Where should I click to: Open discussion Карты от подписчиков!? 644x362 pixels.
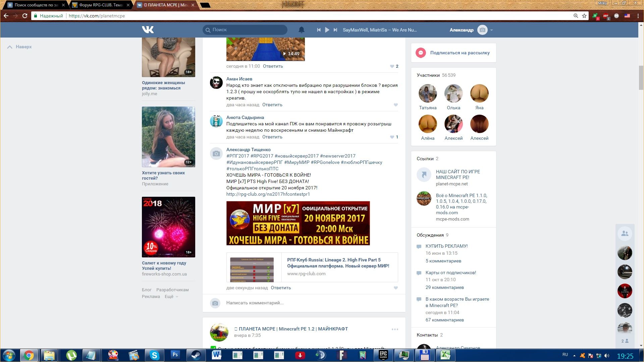pos(451,273)
